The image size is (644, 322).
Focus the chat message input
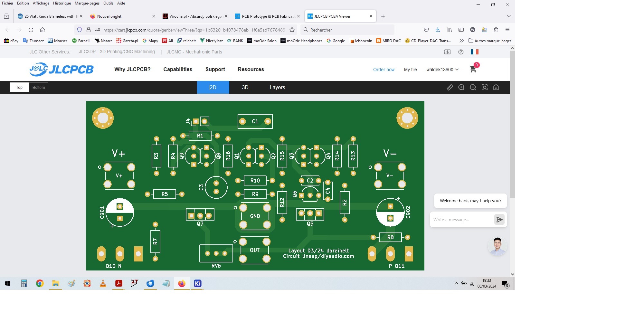point(461,220)
